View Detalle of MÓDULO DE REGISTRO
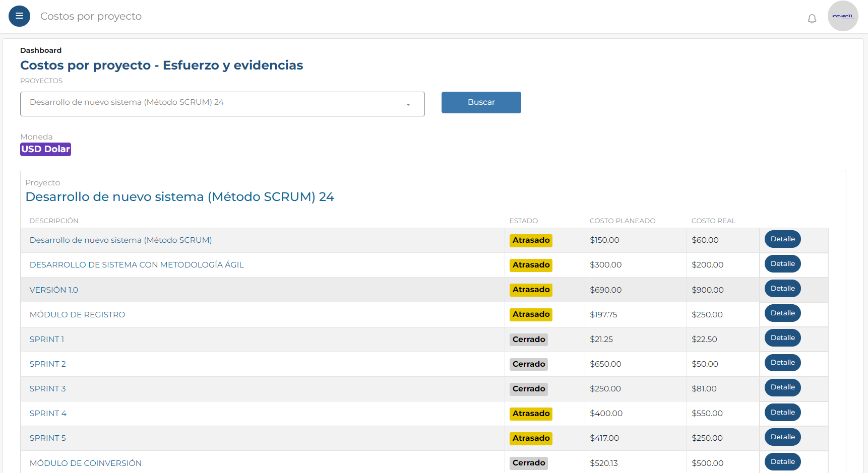 (782, 313)
